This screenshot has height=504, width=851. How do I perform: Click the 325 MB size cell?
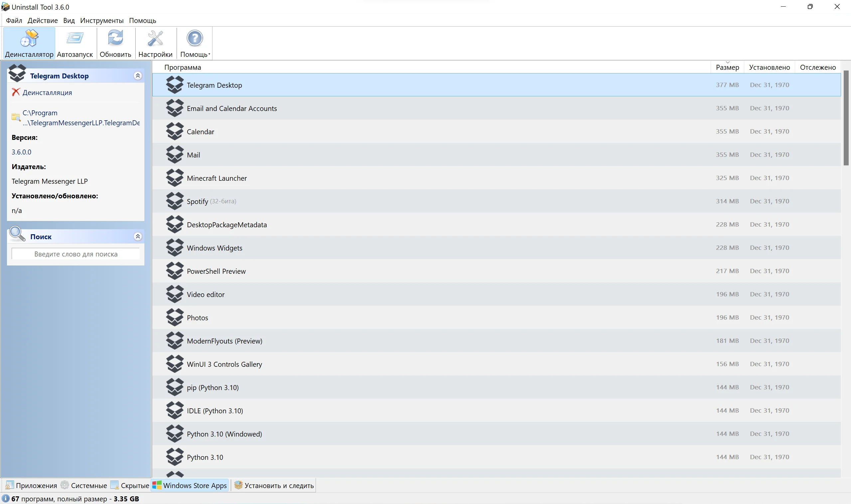(727, 178)
